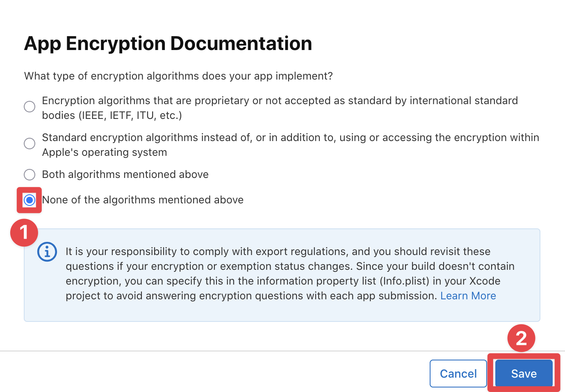Click the red numbered badge labeled 2
This screenshot has width=565, height=392.
point(521,338)
